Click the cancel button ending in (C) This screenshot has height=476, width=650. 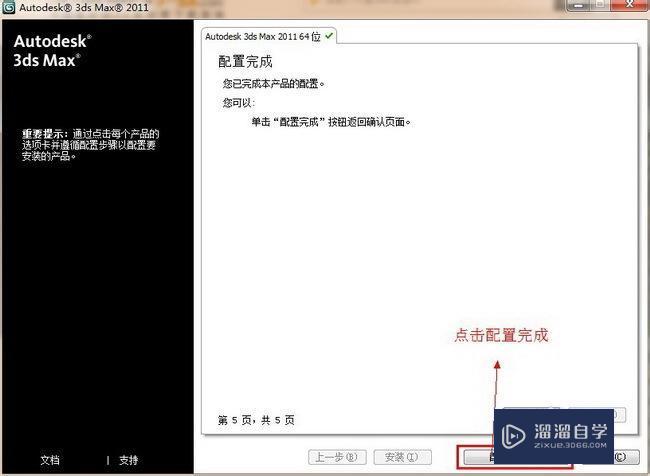pos(626,457)
